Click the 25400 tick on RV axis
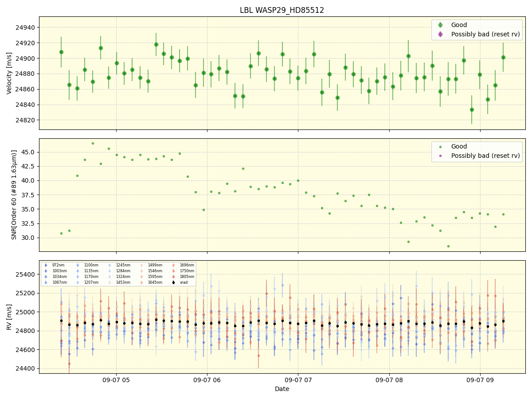This screenshot has width=532, height=399. point(26,274)
